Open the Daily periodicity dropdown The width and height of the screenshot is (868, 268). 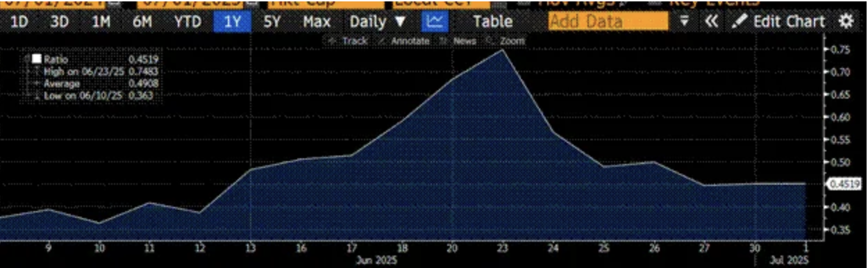point(378,22)
